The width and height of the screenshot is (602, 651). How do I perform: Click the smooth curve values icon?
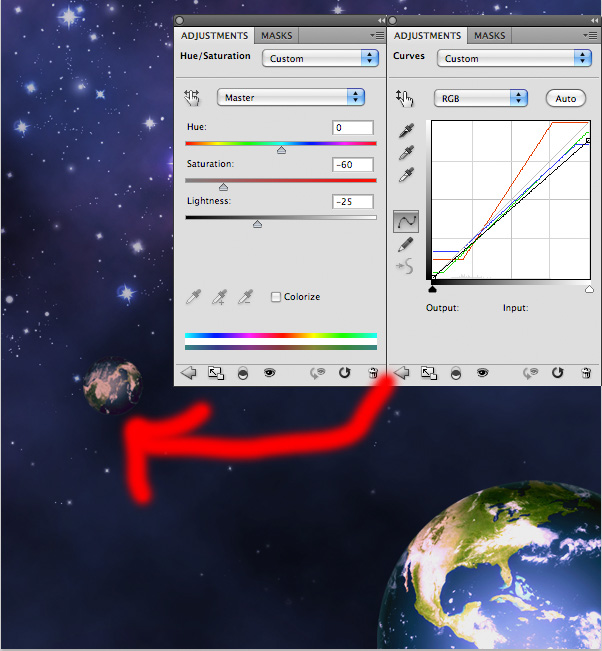405,266
